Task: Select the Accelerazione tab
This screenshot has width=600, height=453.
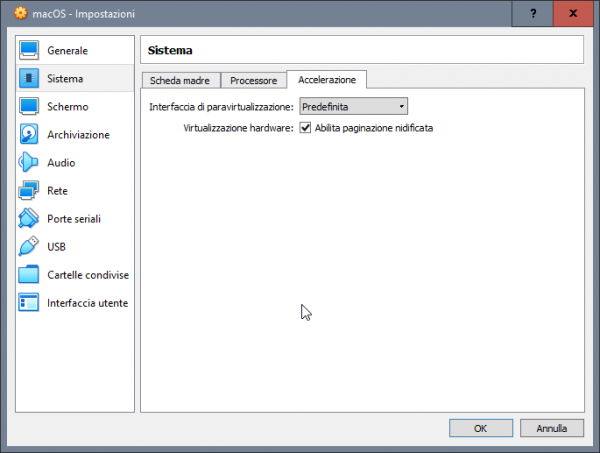Action: [327, 80]
